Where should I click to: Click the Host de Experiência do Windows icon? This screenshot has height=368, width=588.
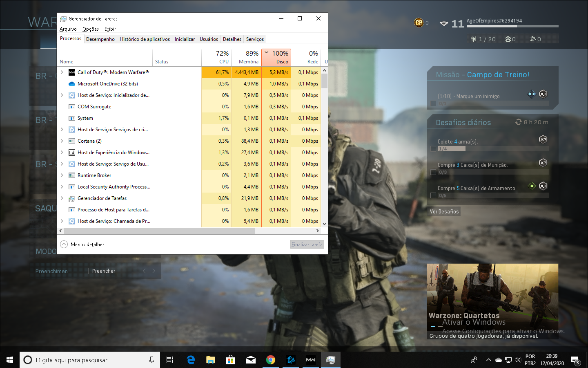click(x=72, y=153)
